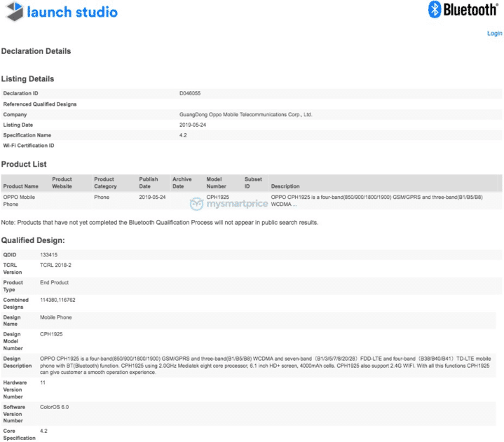Screen dimensions: 504x442
Task: Click the Qualified Design heading
Action: tap(33, 240)
